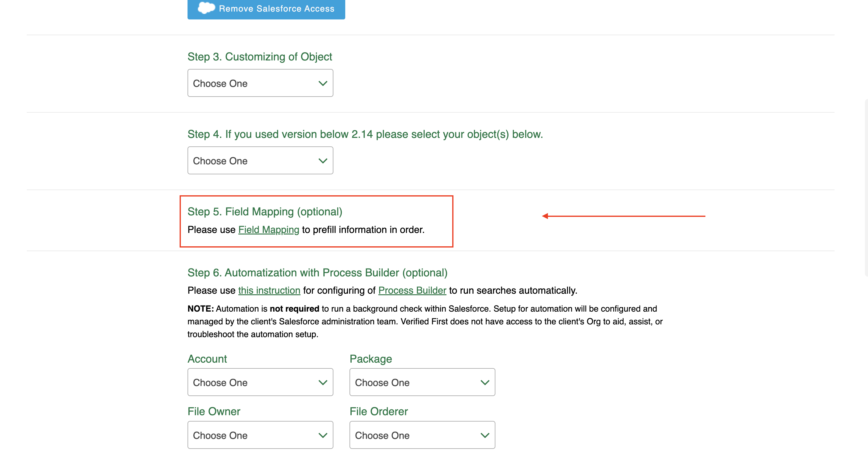Image resolution: width=868 pixels, height=458 pixels.
Task: Open the Account dropdown in Step 6
Action: click(260, 382)
